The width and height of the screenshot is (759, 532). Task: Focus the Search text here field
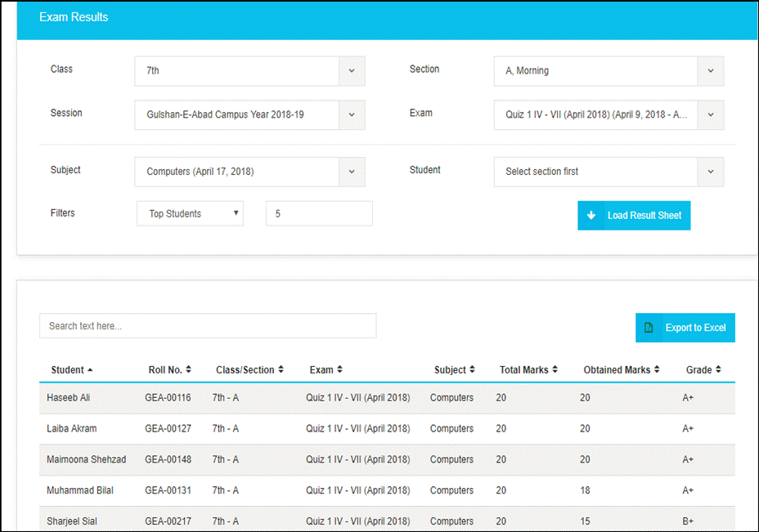point(208,326)
